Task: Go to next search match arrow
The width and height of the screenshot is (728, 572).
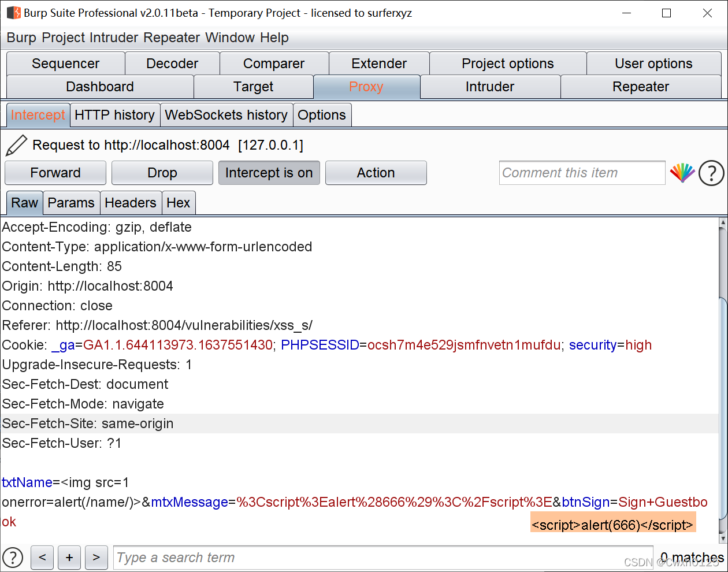Action: (96, 558)
